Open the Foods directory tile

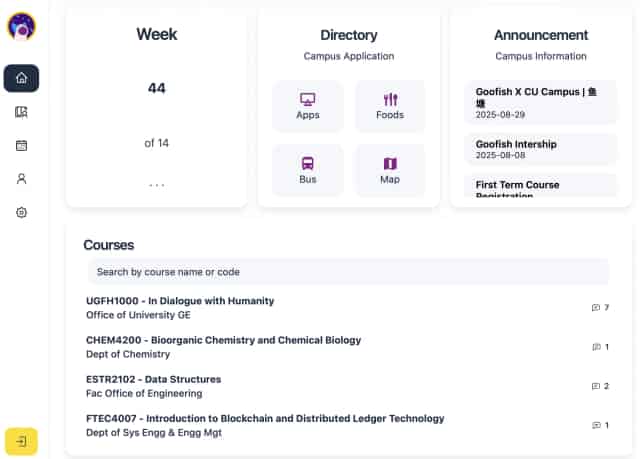click(390, 106)
